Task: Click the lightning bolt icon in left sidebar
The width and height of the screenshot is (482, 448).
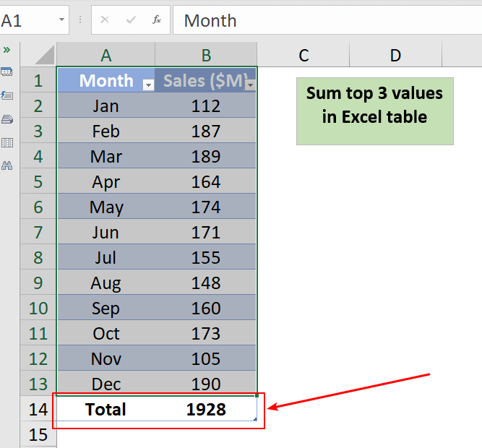Action: pyautogui.click(x=7, y=95)
